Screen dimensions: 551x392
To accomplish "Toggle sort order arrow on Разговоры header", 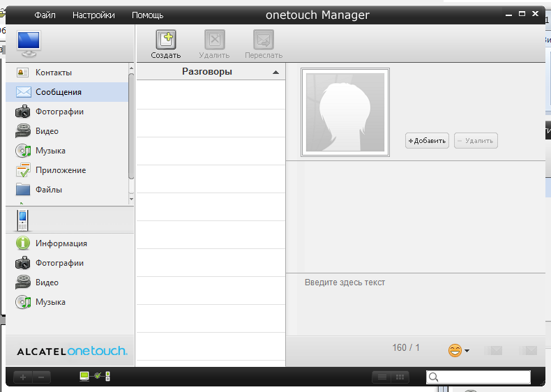I will (x=275, y=73).
